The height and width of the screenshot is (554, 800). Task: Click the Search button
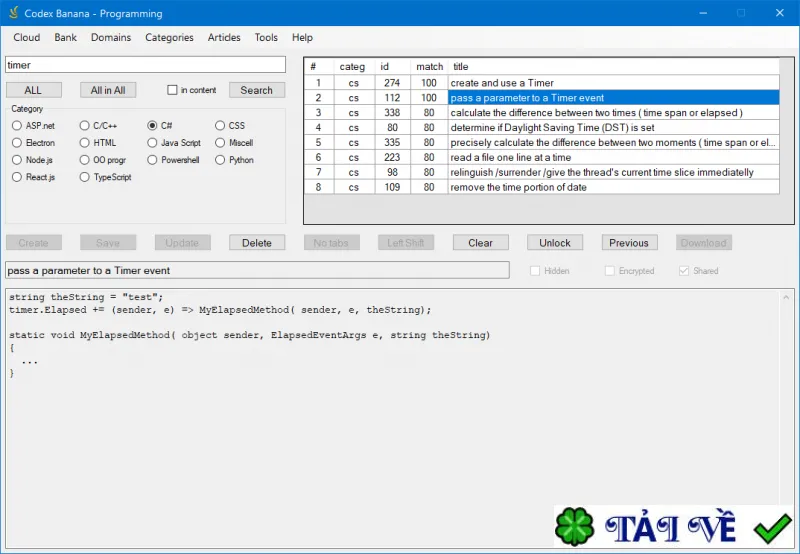click(x=257, y=90)
